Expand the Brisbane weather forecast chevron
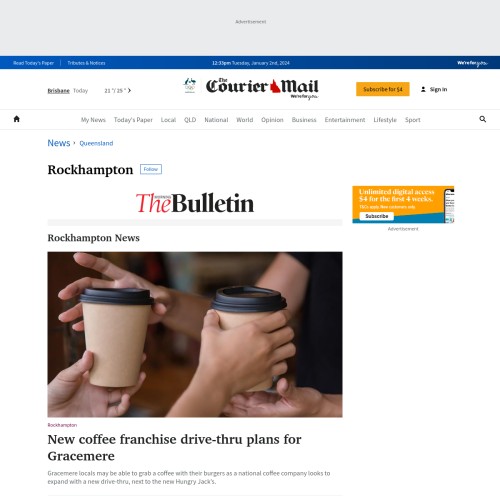The height and width of the screenshot is (500, 500). [x=129, y=90]
